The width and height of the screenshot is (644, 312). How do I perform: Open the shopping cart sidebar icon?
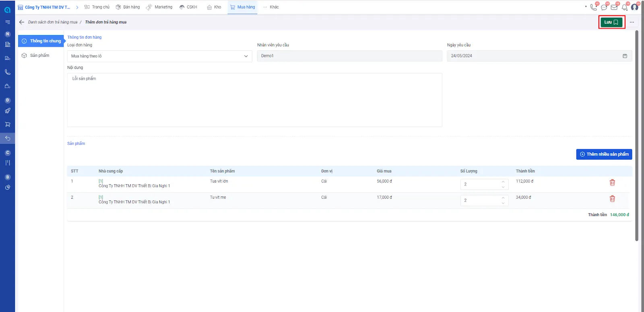click(x=7, y=125)
